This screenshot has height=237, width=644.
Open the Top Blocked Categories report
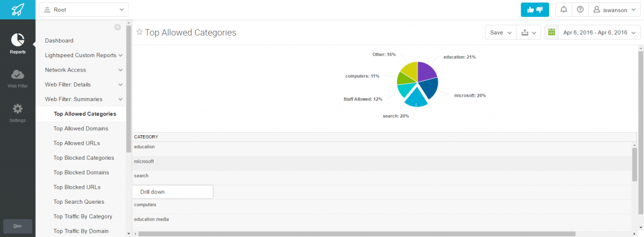tap(84, 158)
